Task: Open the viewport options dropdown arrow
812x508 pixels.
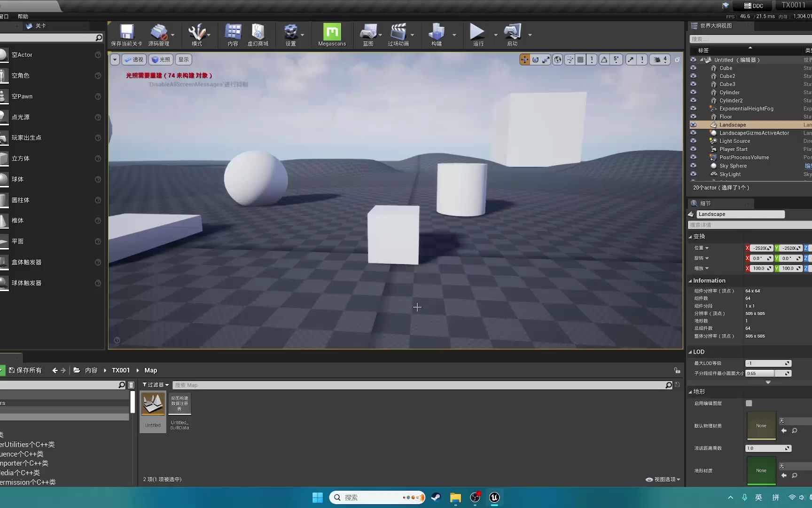Action: click(x=114, y=59)
